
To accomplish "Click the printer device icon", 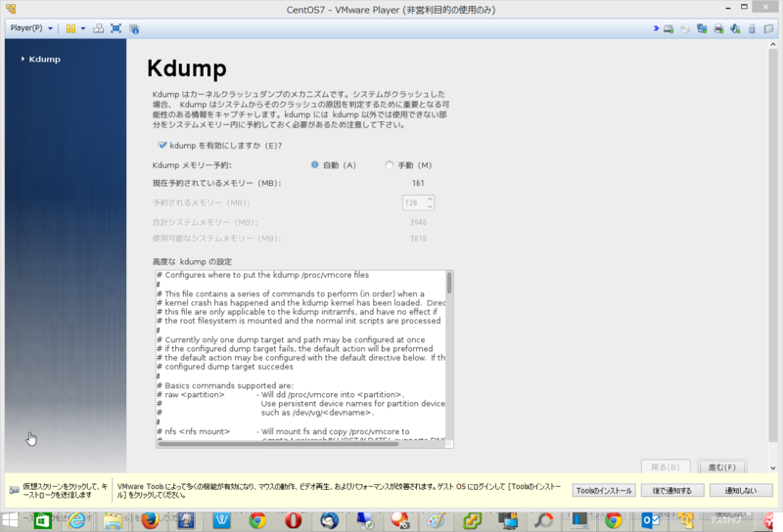I will (x=718, y=29).
